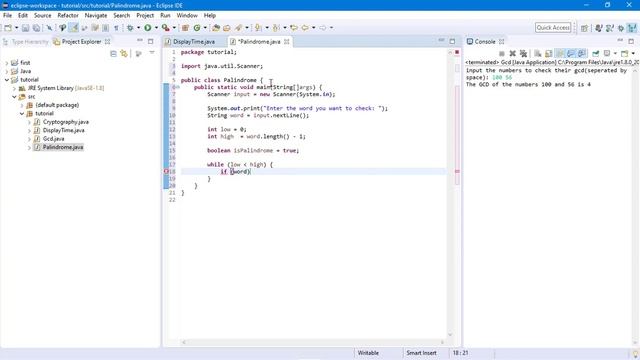Expand the JRE System Library node
The image size is (640, 360).
(14, 88)
